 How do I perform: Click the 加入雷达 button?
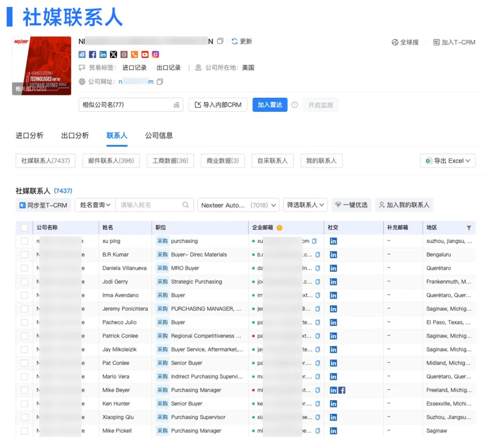pyautogui.click(x=270, y=104)
